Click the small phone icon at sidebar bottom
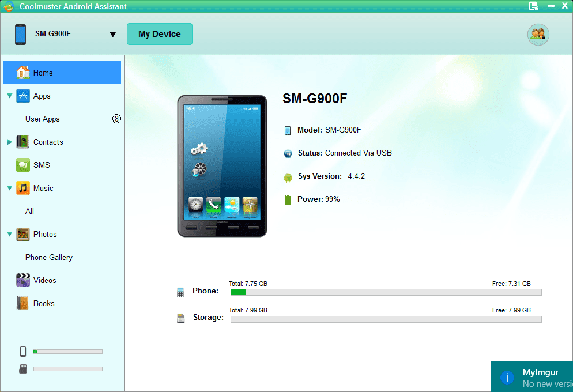The width and height of the screenshot is (573, 392). click(23, 352)
